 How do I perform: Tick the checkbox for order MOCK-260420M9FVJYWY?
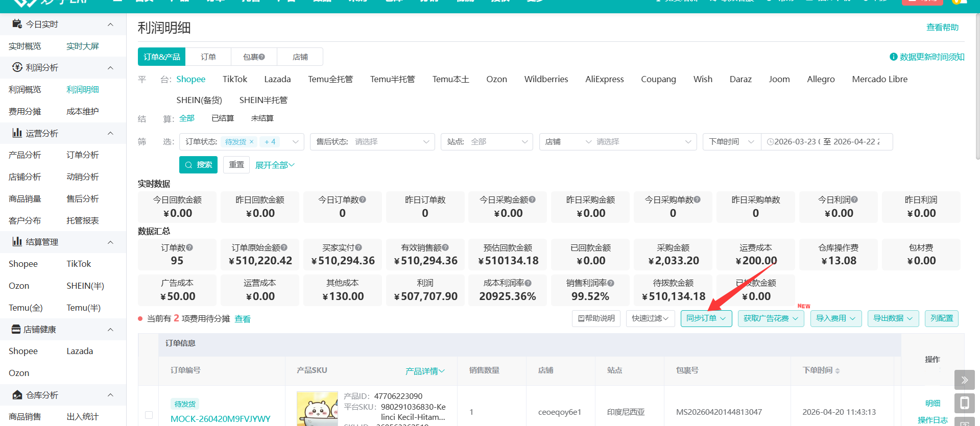click(x=149, y=415)
